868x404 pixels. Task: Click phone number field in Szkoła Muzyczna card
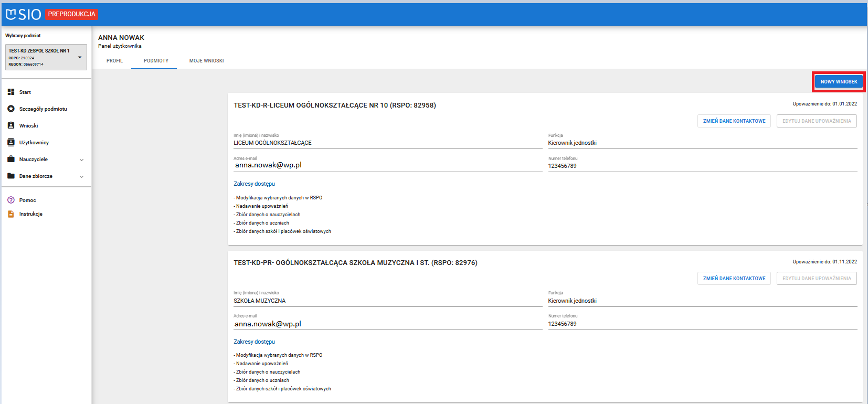pyautogui.click(x=702, y=324)
